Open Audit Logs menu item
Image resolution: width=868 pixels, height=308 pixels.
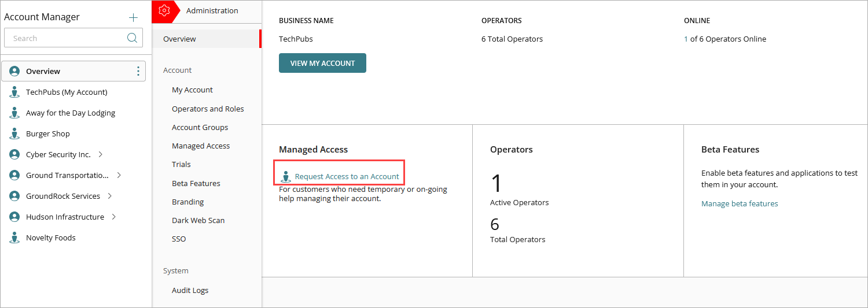[190, 290]
